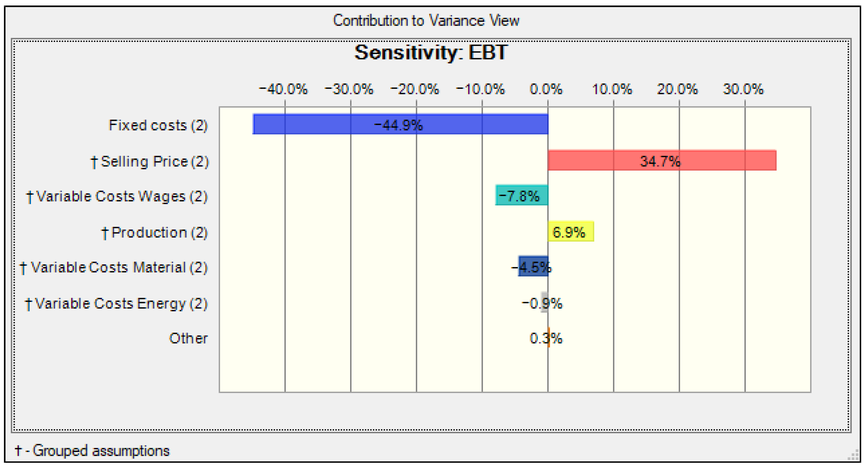Select the "Selling Price (2)" row label
868x468 pixels.
coord(150,162)
